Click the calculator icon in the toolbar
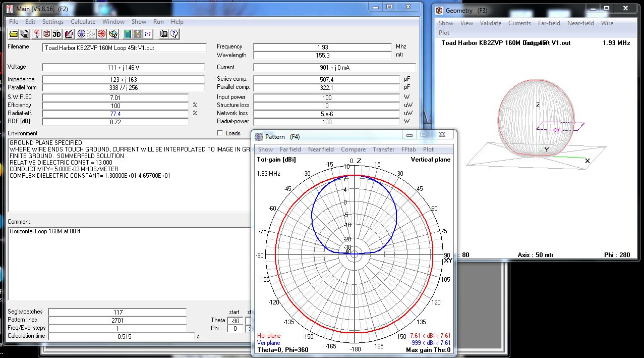 pos(128,34)
